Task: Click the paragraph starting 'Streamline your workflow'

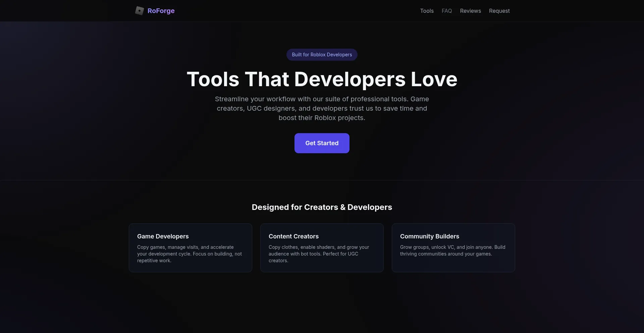Action: (322, 108)
